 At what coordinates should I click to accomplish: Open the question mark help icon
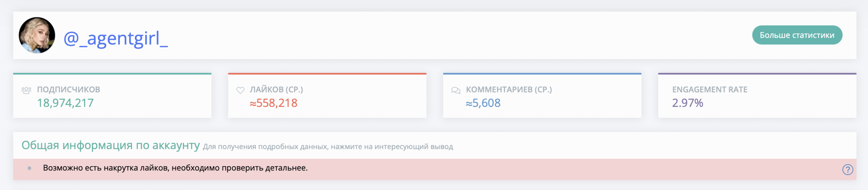click(x=847, y=169)
